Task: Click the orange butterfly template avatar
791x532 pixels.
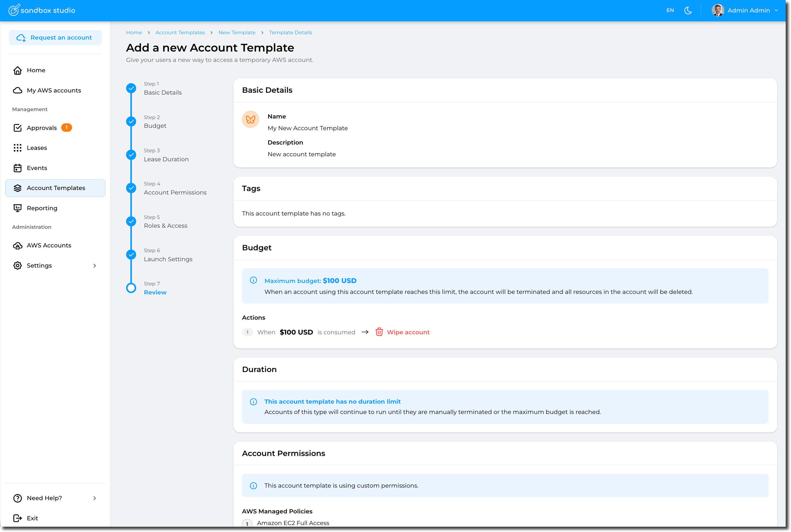Action: (251, 119)
